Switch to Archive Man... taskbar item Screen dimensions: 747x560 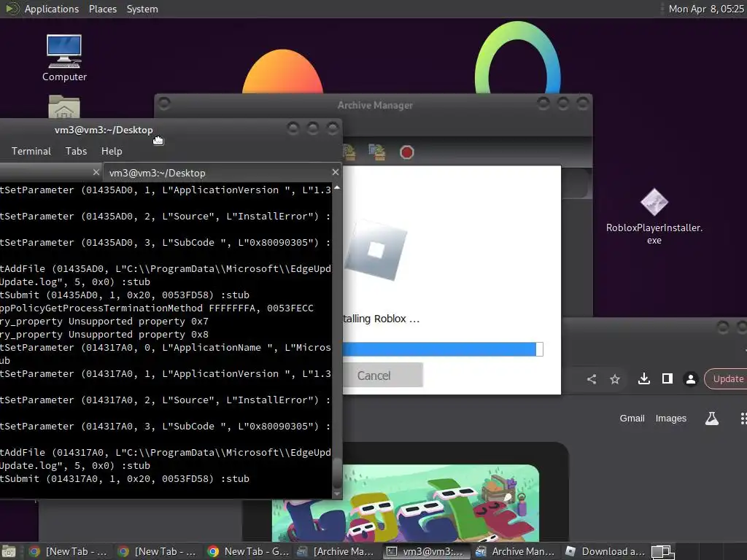pyautogui.click(x=516, y=551)
